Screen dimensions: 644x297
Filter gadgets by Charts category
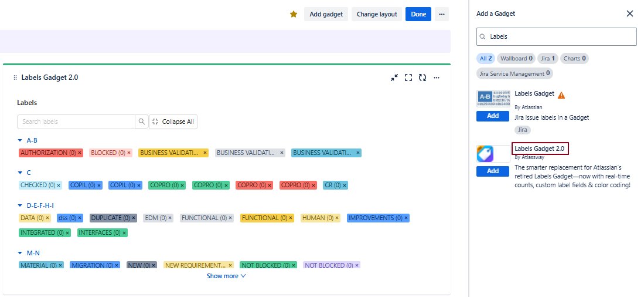pyautogui.click(x=574, y=59)
